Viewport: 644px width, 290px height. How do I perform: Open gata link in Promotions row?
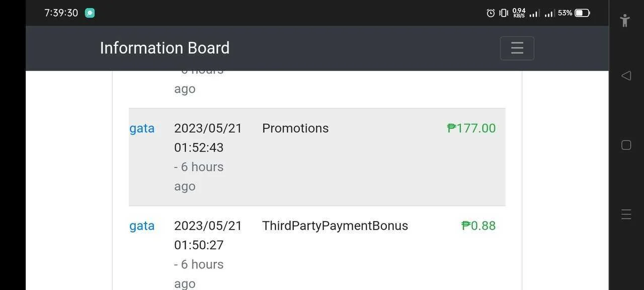coord(142,128)
